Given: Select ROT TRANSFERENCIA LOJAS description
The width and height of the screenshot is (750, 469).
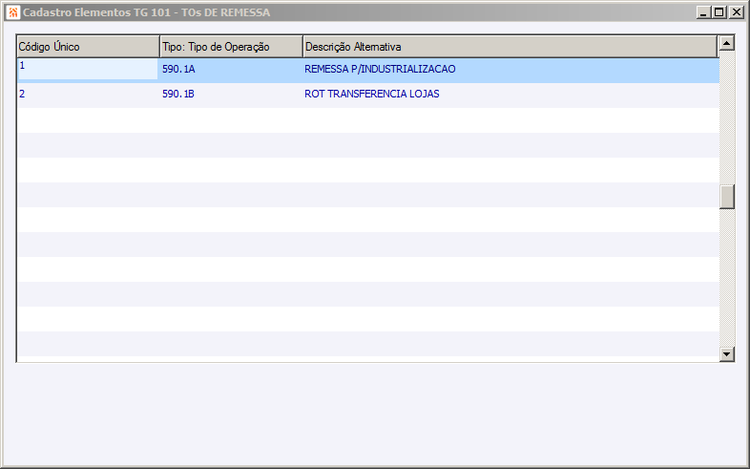Looking at the screenshot, I should tap(372, 94).
